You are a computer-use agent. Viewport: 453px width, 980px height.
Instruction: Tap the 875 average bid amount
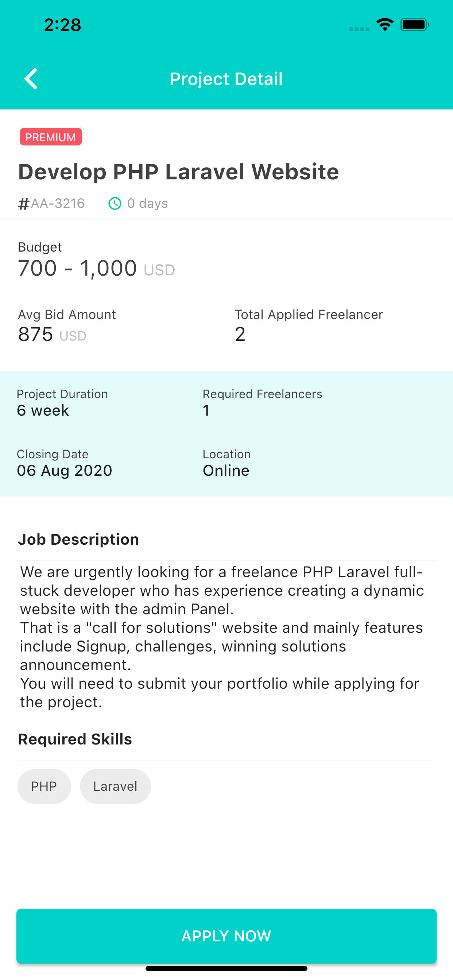point(35,334)
